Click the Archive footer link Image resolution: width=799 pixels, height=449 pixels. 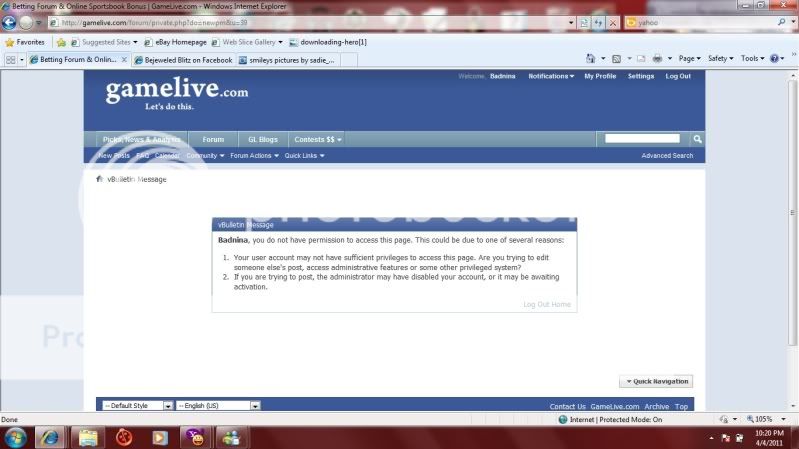click(x=656, y=407)
